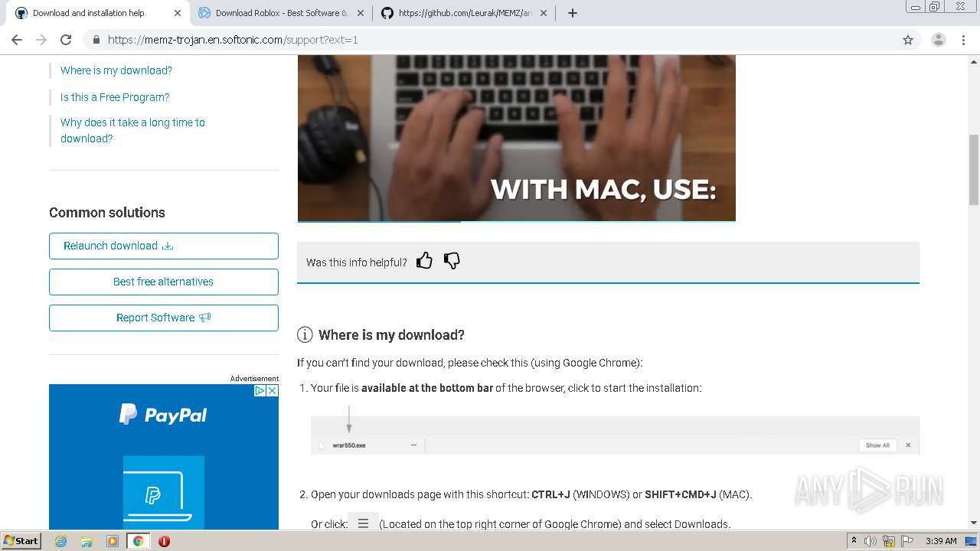Open the Chrome profile avatar icon

[939, 40]
